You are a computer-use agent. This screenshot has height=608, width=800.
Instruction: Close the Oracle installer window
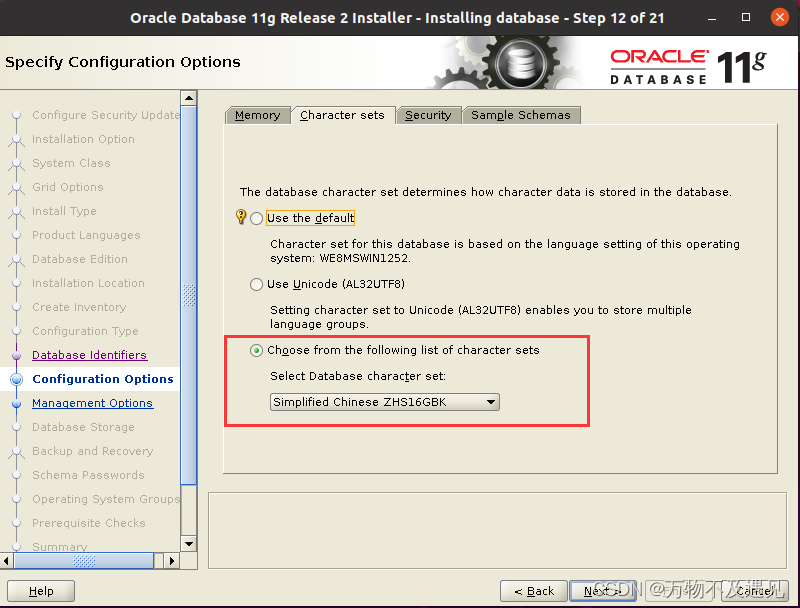[780, 17]
